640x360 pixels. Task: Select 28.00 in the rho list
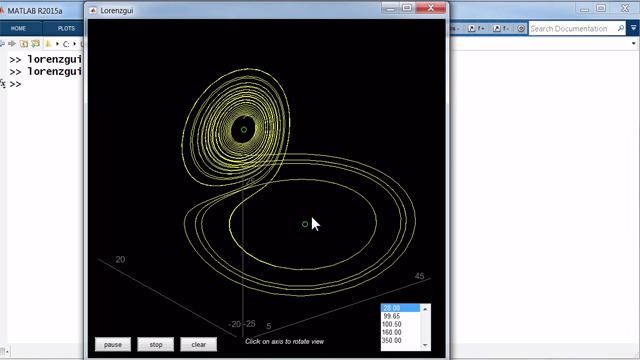click(400, 308)
